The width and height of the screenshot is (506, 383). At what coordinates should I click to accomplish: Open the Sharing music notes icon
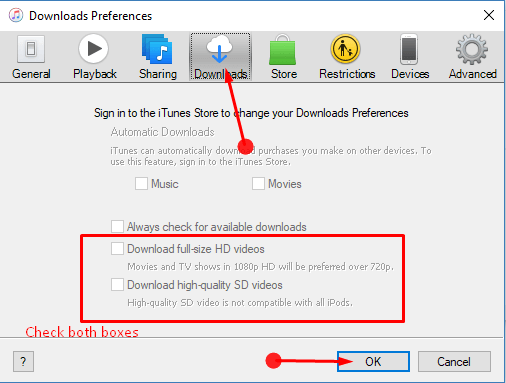(x=157, y=49)
